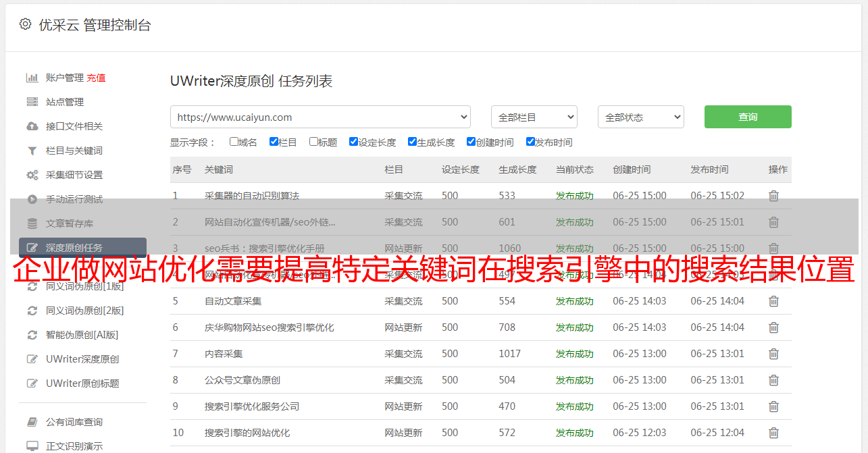
Task: Enable the 域名 display field checkbox
Action: [234, 142]
